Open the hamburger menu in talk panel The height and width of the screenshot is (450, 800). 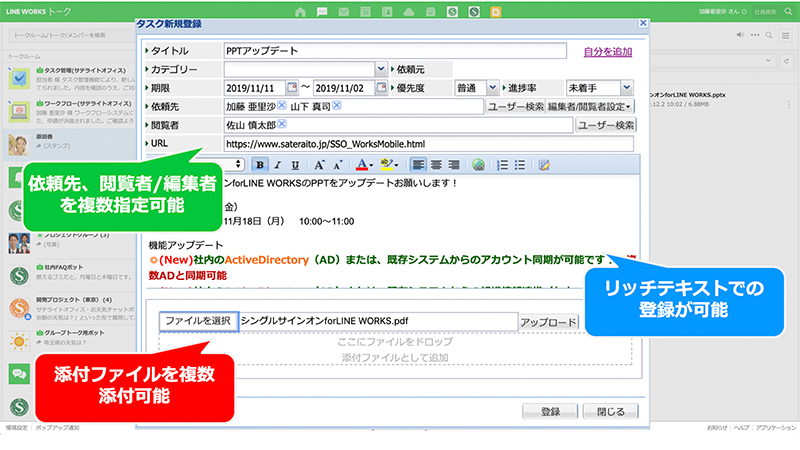click(x=786, y=35)
